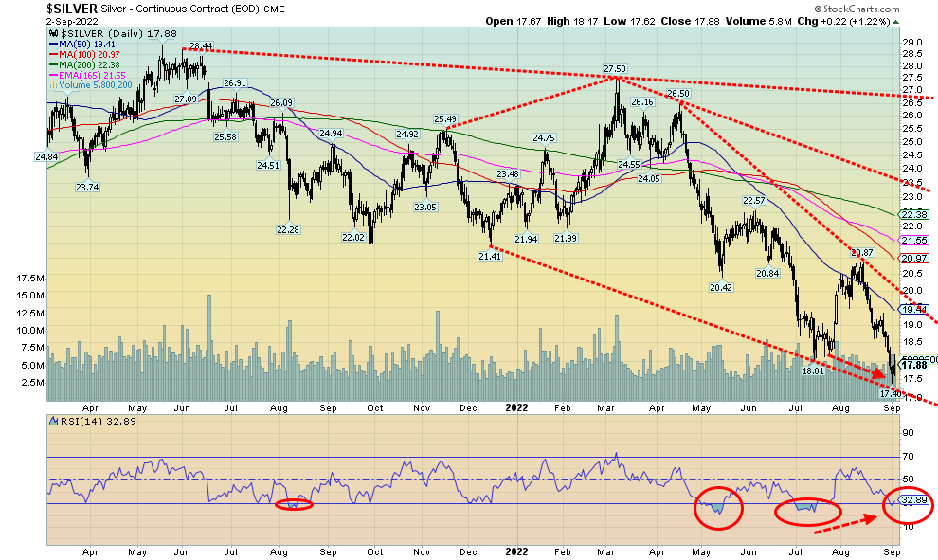The height and width of the screenshot is (560, 938).
Task: Select the small red oval at August 2021 RSI
Action: (x=294, y=503)
